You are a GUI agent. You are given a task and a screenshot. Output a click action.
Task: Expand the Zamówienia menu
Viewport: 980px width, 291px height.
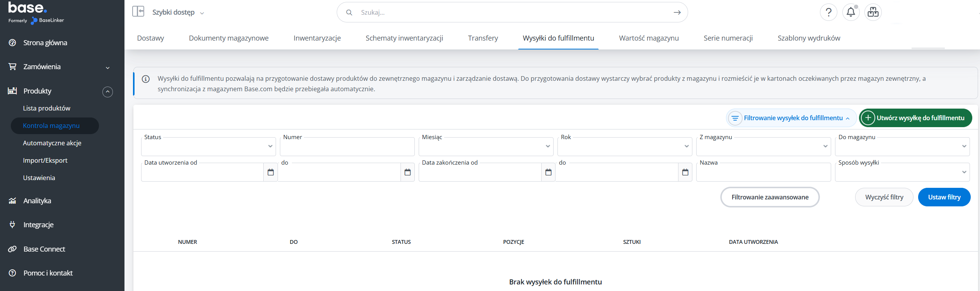[x=107, y=68]
